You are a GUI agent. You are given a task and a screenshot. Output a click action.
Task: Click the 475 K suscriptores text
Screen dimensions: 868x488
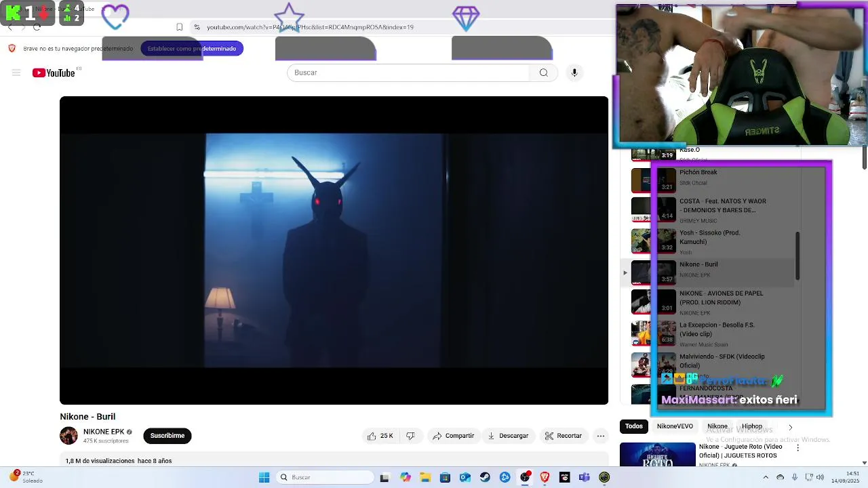[106, 441]
